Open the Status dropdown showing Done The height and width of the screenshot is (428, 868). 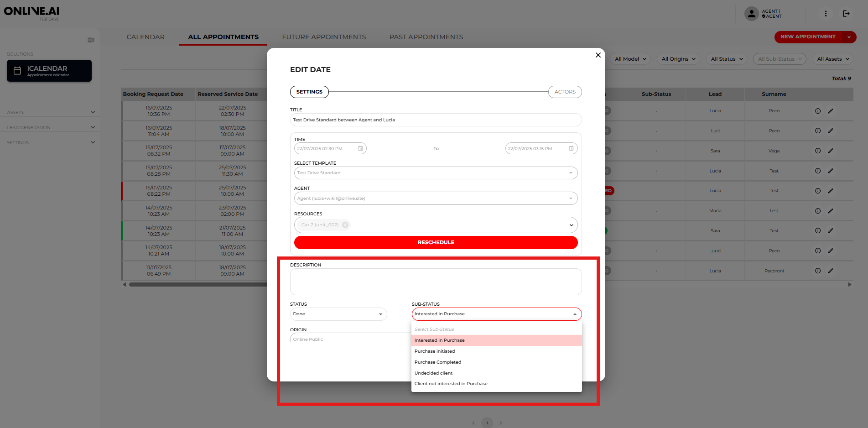338,314
